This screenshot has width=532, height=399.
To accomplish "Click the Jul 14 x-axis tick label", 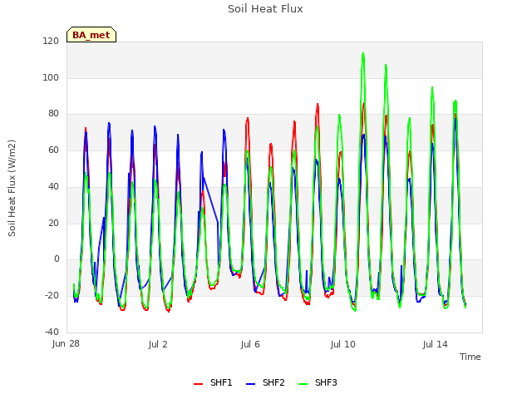I will [436, 345].
